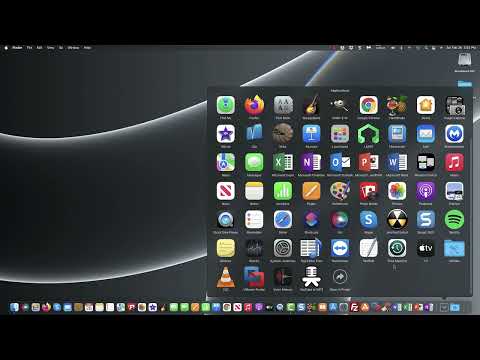Open the News app icon in stack
The width and height of the screenshot is (480, 360).
[226, 191]
